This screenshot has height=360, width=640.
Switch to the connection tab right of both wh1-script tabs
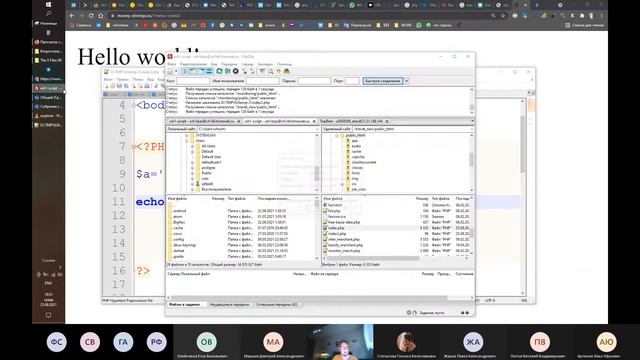[354, 121]
